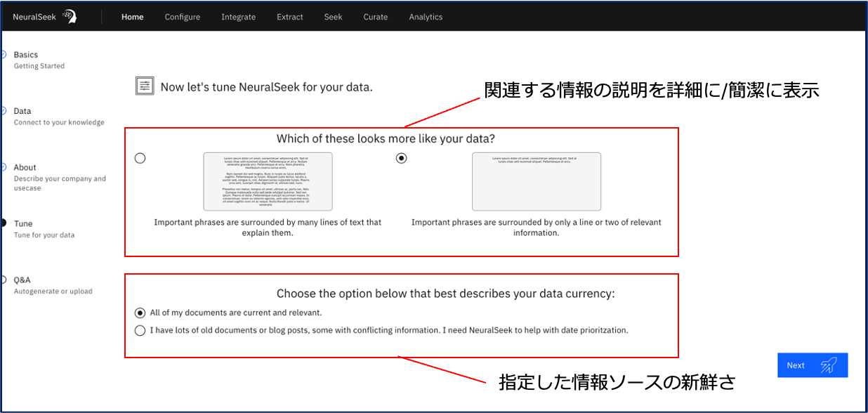
Task: Click label 'Important phrases are surrounded by only a line'
Action: [537, 228]
